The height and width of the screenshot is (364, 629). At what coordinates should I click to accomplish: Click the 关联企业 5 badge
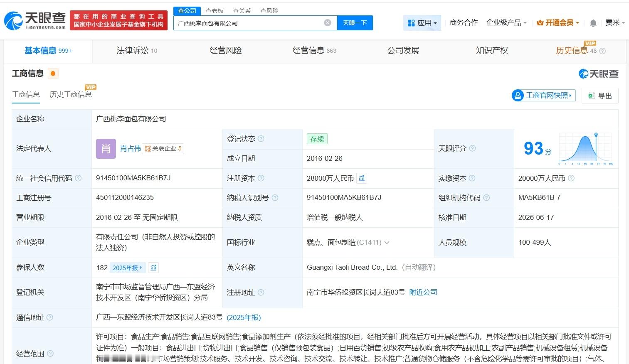[x=163, y=148]
